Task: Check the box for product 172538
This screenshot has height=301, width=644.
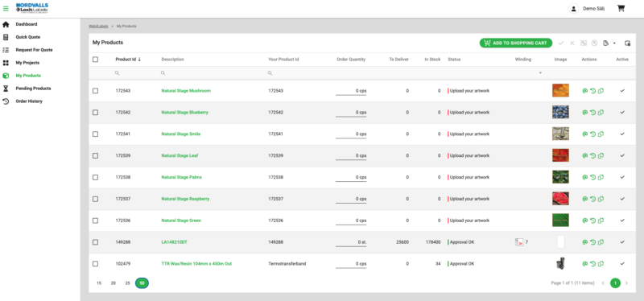Action: [95, 177]
